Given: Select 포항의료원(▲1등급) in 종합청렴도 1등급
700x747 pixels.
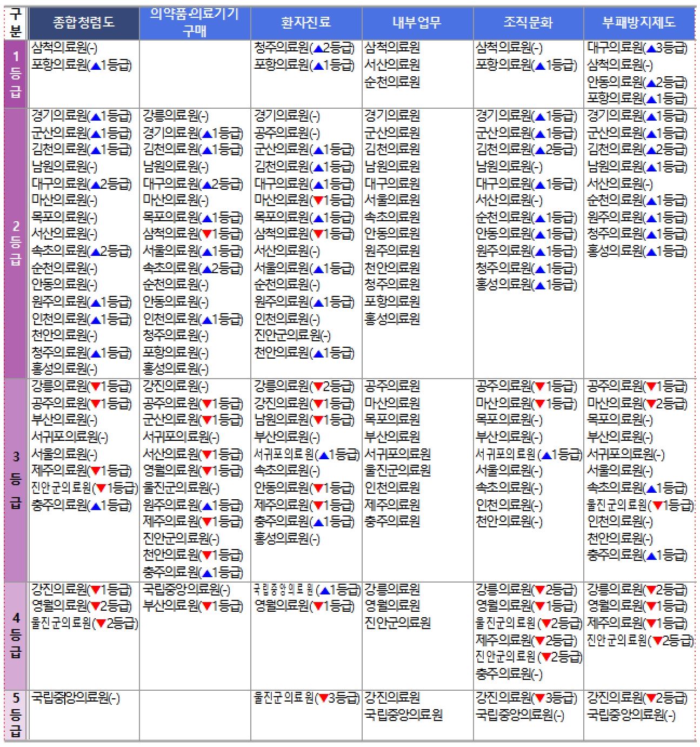Looking at the screenshot, I should 82,64.
